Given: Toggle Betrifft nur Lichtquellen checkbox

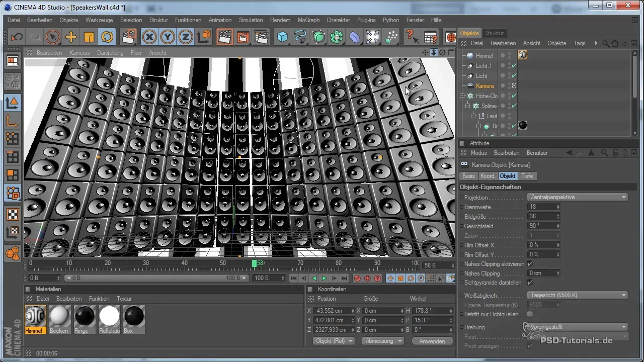Looking at the screenshot, I should pyautogui.click(x=530, y=314).
